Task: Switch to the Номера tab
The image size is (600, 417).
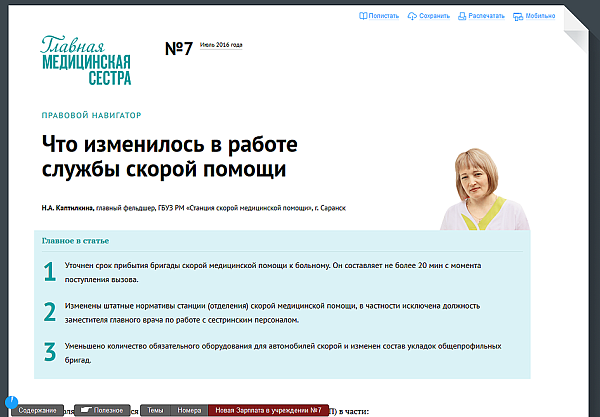Action: pyautogui.click(x=189, y=410)
